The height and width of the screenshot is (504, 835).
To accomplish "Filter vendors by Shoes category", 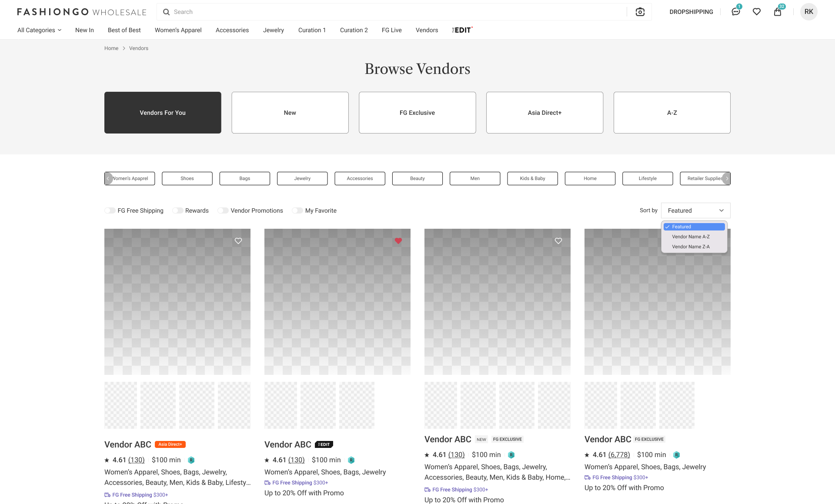I will 187,178.
